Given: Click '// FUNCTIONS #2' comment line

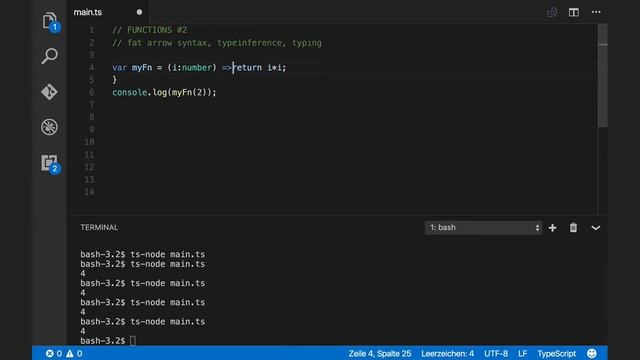Looking at the screenshot, I should [x=149, y=30].
